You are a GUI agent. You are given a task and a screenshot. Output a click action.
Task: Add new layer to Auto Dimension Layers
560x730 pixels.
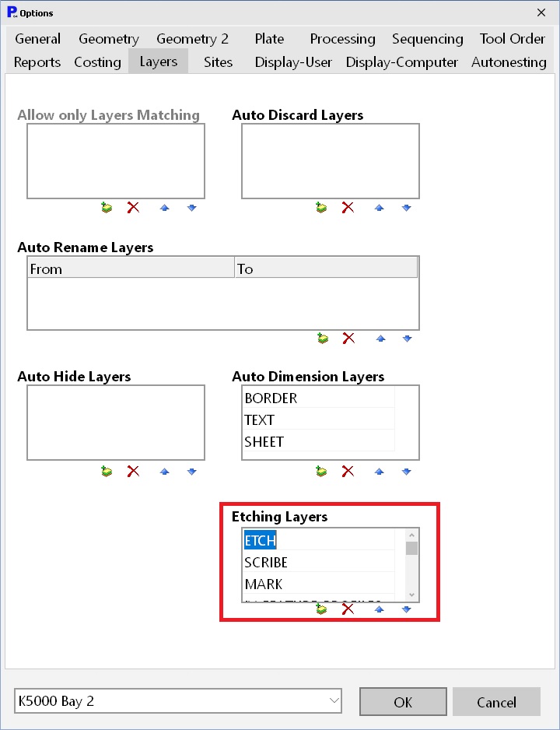(321, 472)
